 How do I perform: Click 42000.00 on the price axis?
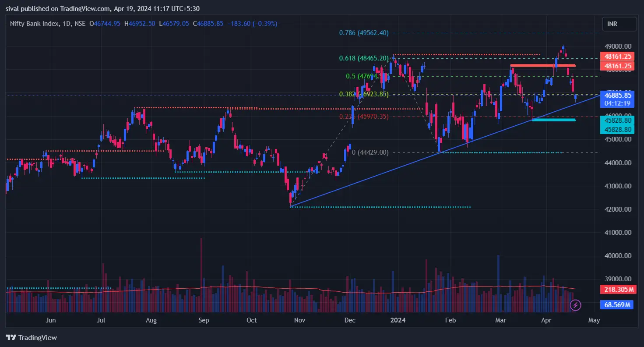coord(617,209)
